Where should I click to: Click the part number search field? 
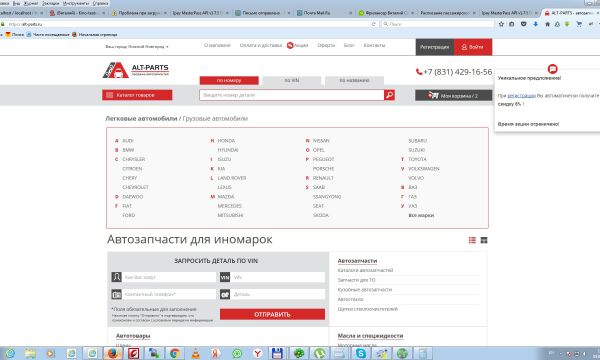[x=292, y=95]
